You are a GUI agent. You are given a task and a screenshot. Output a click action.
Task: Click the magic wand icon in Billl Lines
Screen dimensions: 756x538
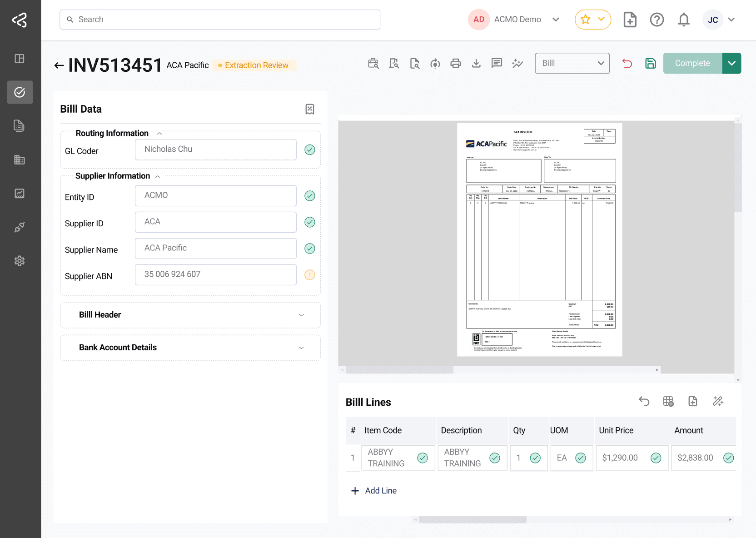718,401
